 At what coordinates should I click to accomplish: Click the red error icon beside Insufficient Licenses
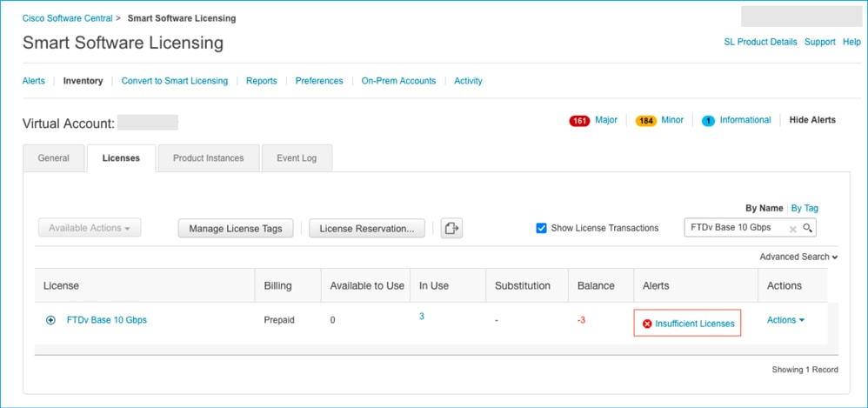point(647,324)
